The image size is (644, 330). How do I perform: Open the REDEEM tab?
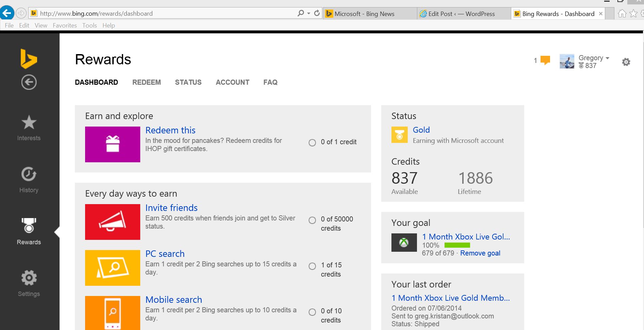coord(147,82)
